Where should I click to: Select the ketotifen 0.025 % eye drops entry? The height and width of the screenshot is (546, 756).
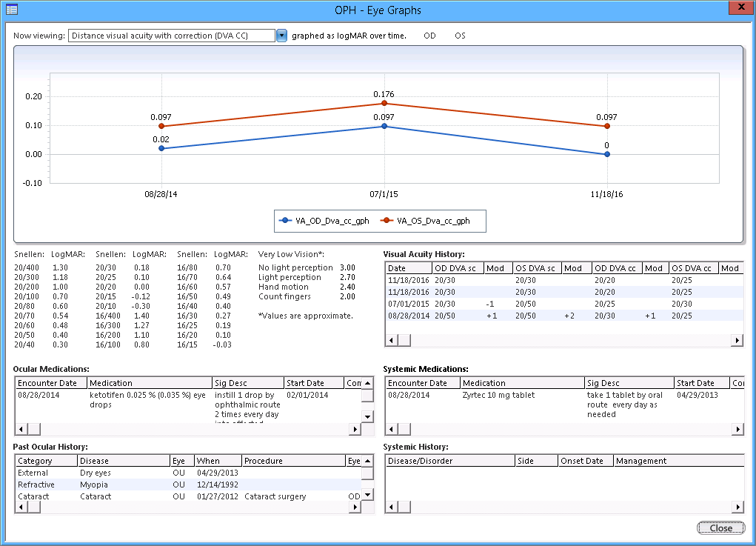pos(147,400)
